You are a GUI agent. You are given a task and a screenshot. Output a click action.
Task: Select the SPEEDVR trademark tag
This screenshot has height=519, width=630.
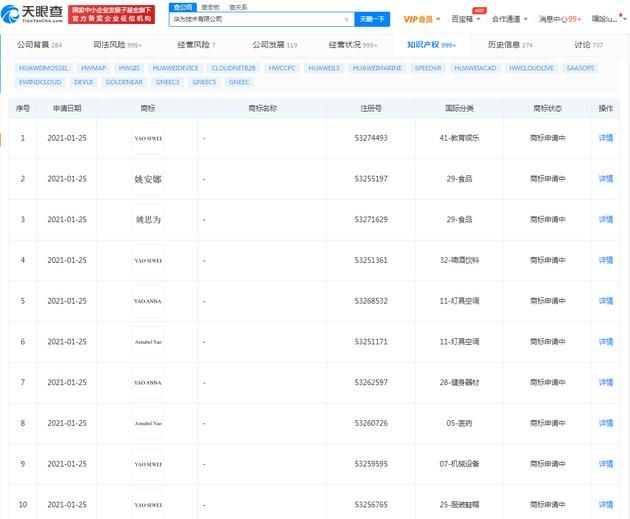(x=428, y=68)
